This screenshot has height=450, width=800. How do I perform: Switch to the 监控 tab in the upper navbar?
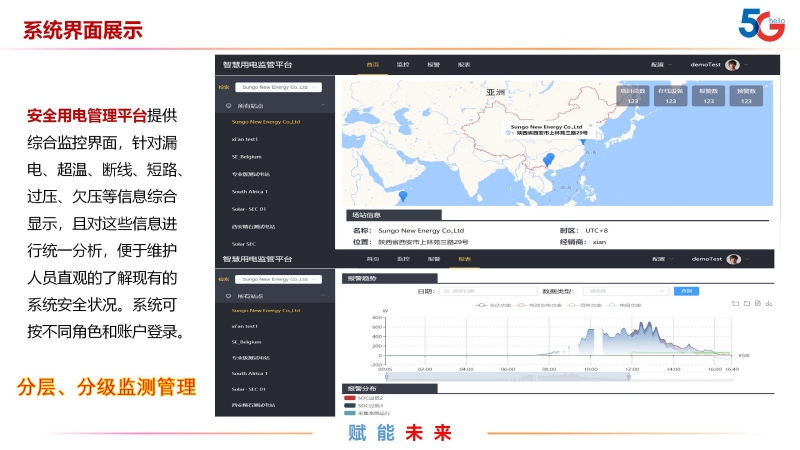tap(403, 64)
